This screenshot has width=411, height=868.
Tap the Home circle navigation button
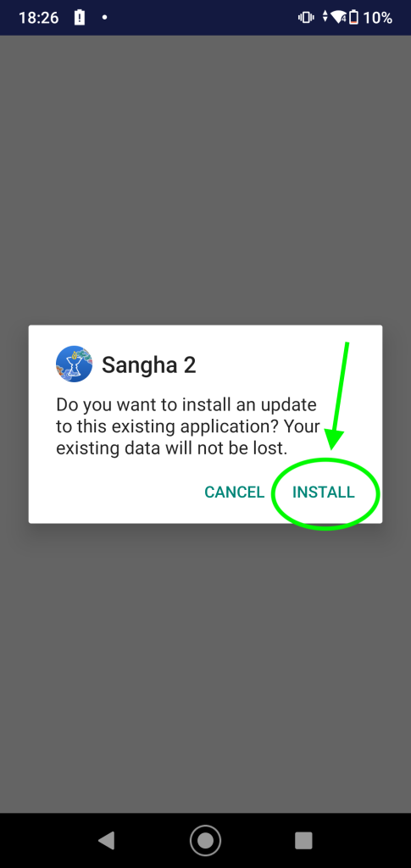point(205,840)
